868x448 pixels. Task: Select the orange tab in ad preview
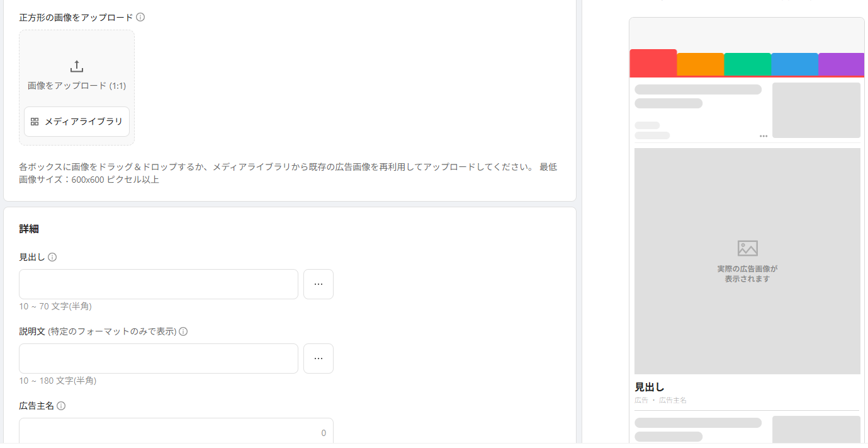point(701,64)
